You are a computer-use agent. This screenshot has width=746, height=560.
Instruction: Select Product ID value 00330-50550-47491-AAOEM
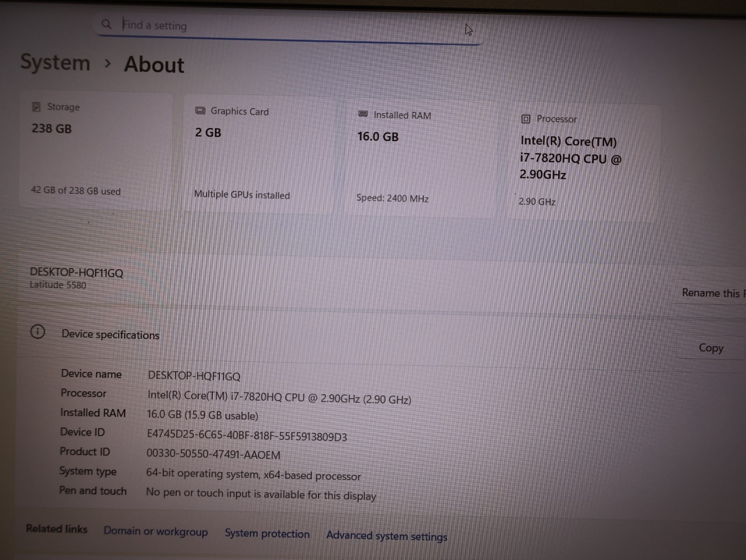pos(214,454)
